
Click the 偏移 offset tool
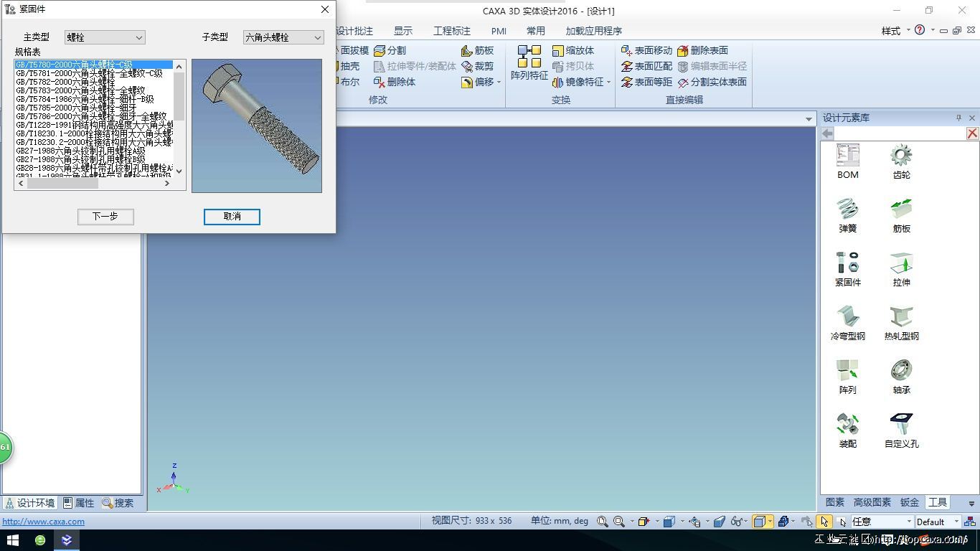coord(477,82)
